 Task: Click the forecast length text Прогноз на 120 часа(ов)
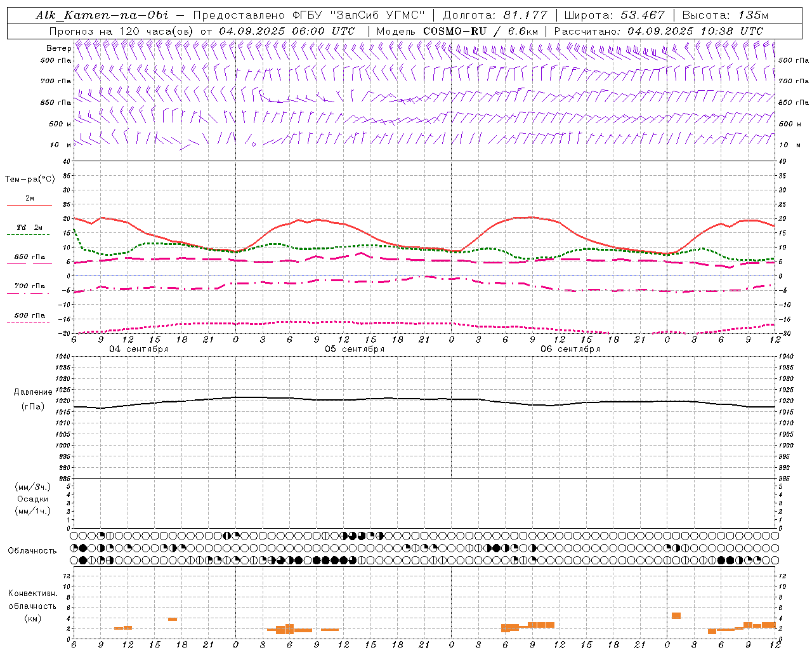click(x=122, y=31)
